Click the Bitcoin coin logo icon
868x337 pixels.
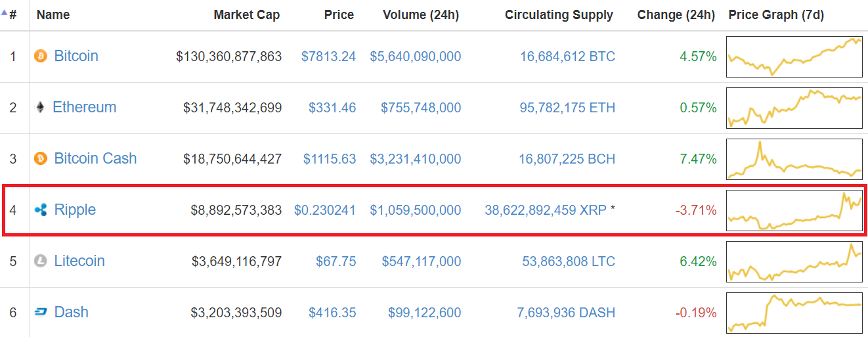click(x=41, y=56)
